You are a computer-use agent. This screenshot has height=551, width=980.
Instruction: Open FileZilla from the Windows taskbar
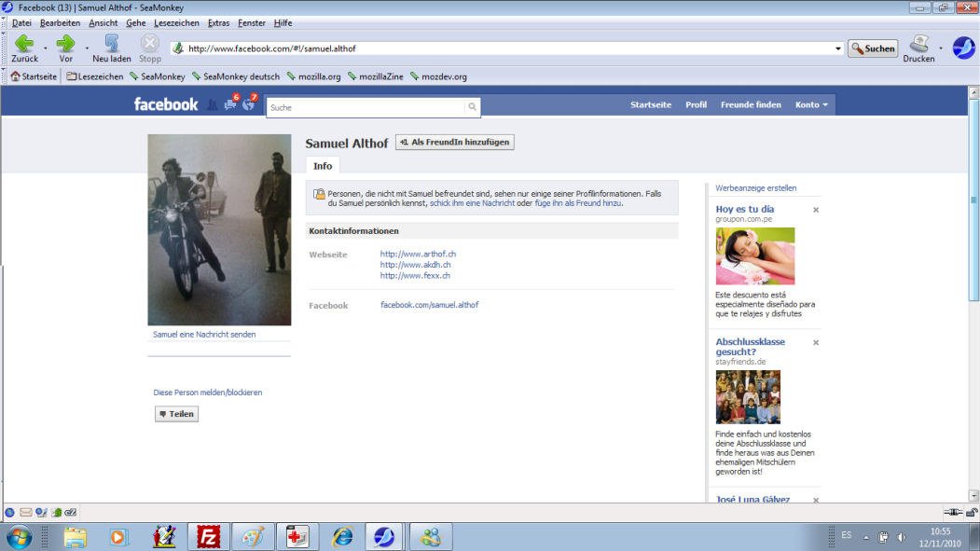coord(208,536)
